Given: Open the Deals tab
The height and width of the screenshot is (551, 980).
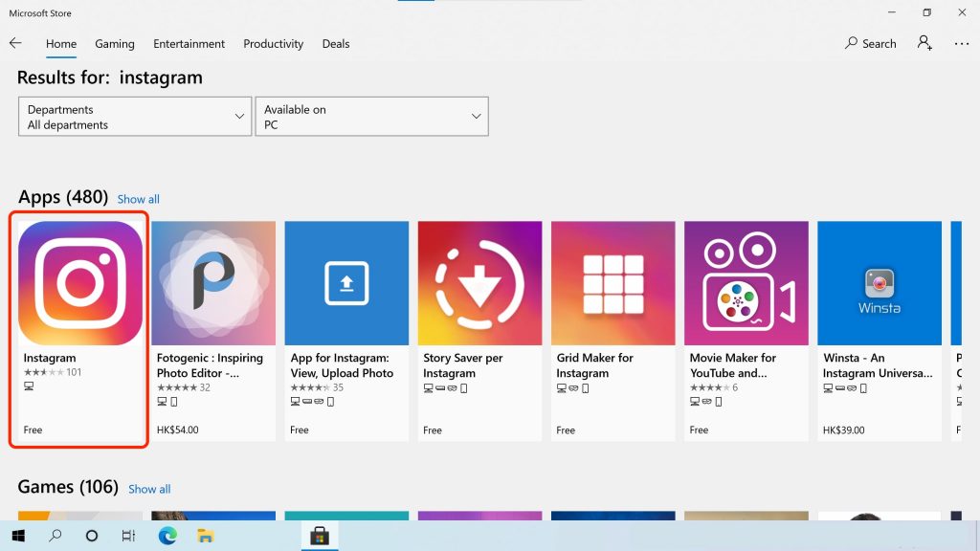Looking at the screenshot, I should point(336,44).
